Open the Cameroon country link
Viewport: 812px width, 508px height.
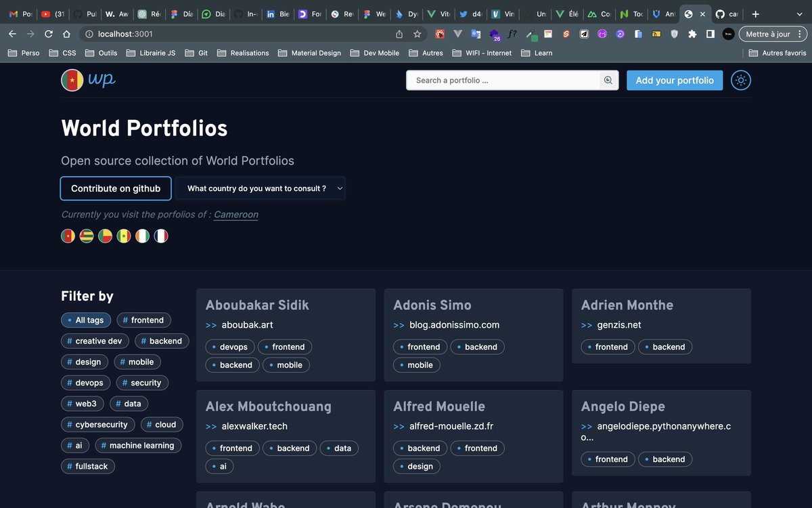pos(236,214)
